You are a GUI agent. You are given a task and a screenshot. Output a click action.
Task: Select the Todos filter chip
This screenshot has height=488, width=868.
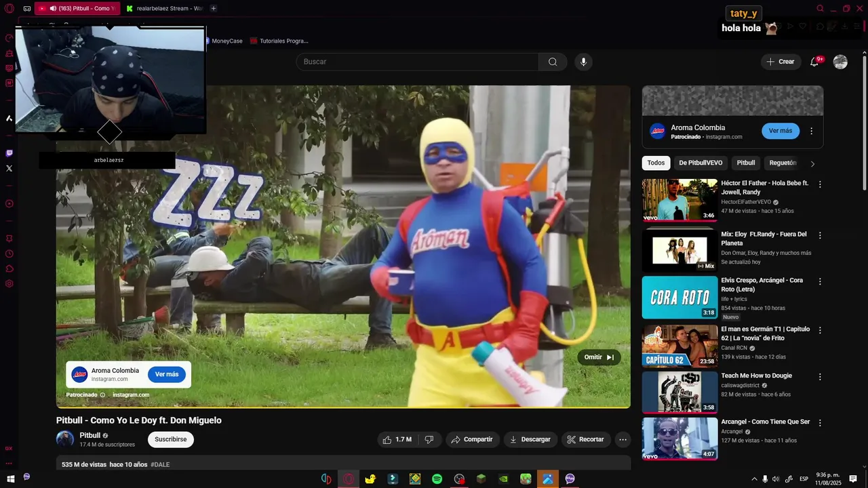[x=656, y=163]
